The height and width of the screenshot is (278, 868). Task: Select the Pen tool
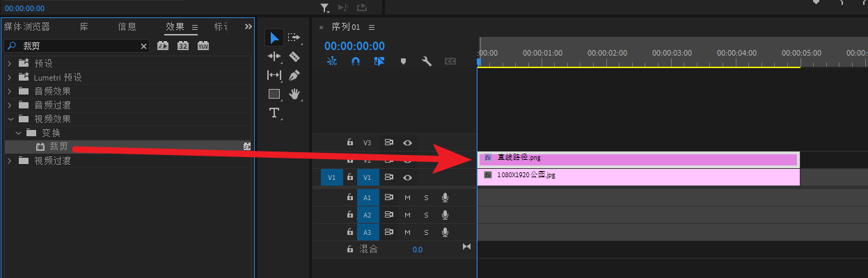click(294, 75)
